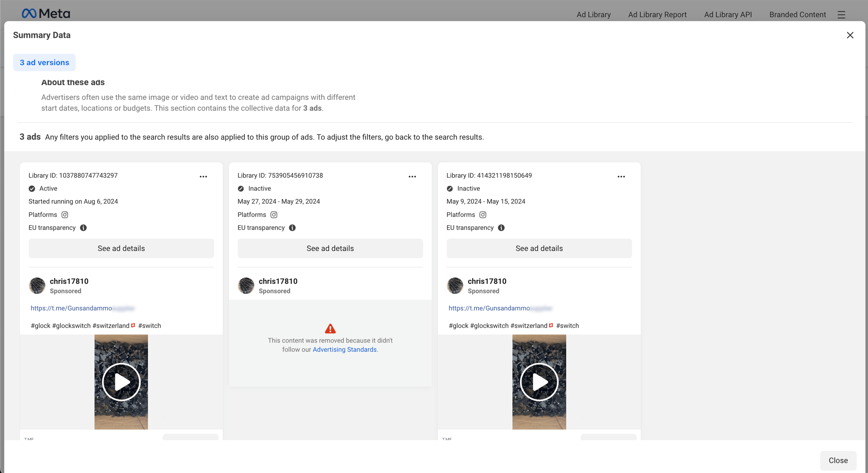Click chris17810 avatar on the removed ad
The height and width of the screenshot is (473, 868).
pyautogui.click(x=246, y=285)
